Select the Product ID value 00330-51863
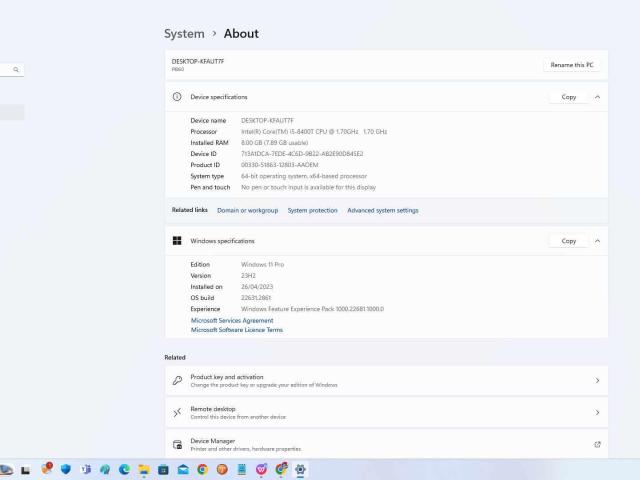640x480 pixels. point(280,165)
